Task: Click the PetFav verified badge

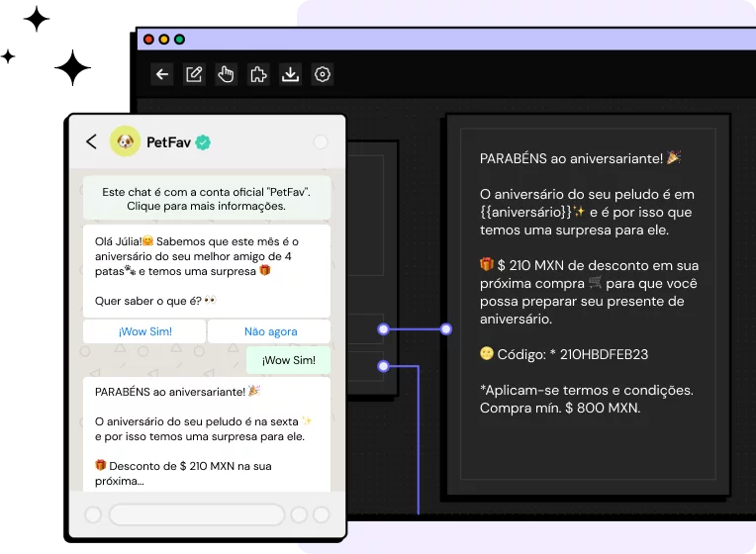Action: tap(203, 142)
